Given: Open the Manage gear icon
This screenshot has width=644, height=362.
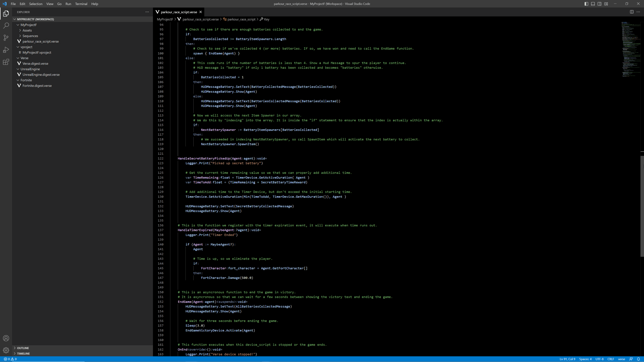Looking at the screenshot, I should tap(6, 350).
